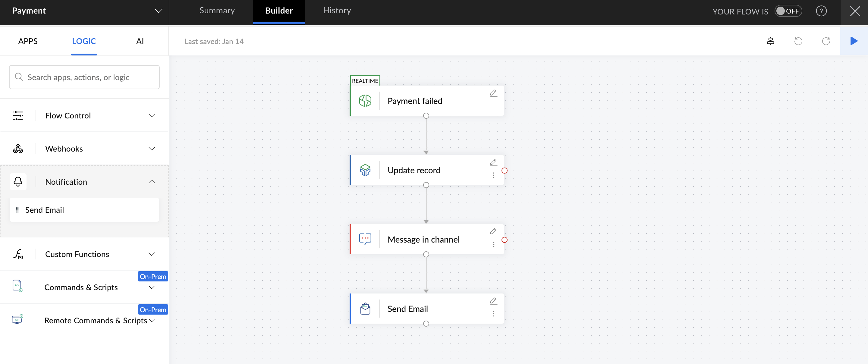The height and width of the screenshot is (364, 868).
Task: Click the pencil icon on Update record
Action: pos(493,162)
